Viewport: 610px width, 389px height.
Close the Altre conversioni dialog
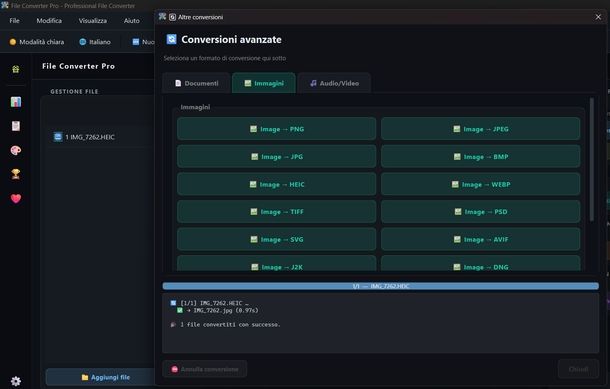(x=598, y=17)
